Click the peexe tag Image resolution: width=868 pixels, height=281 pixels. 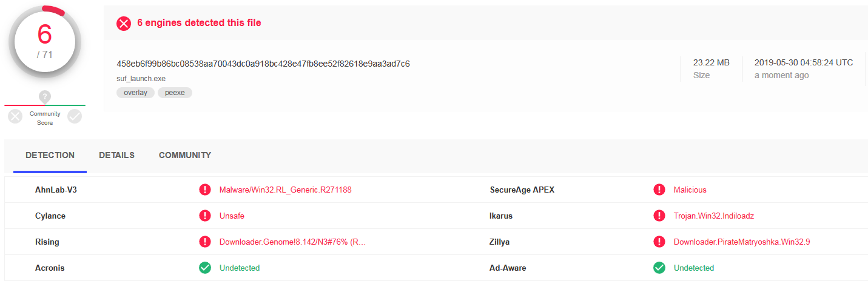pyautogui.click(x=175, y=93)
